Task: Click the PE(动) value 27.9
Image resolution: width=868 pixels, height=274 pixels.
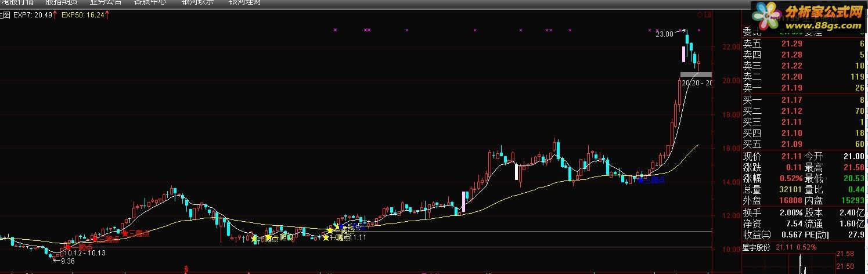Action: pos(857,235)
